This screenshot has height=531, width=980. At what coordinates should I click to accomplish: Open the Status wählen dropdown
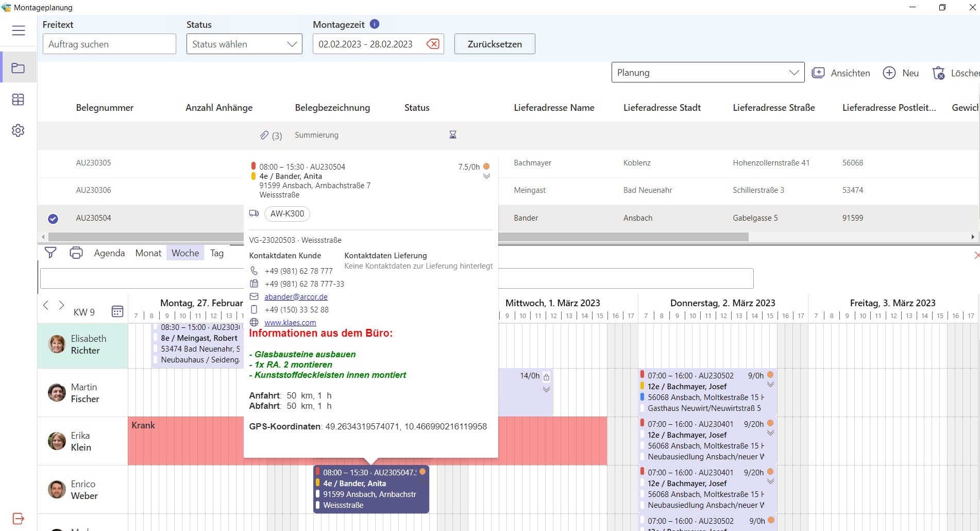pos(244,44)
